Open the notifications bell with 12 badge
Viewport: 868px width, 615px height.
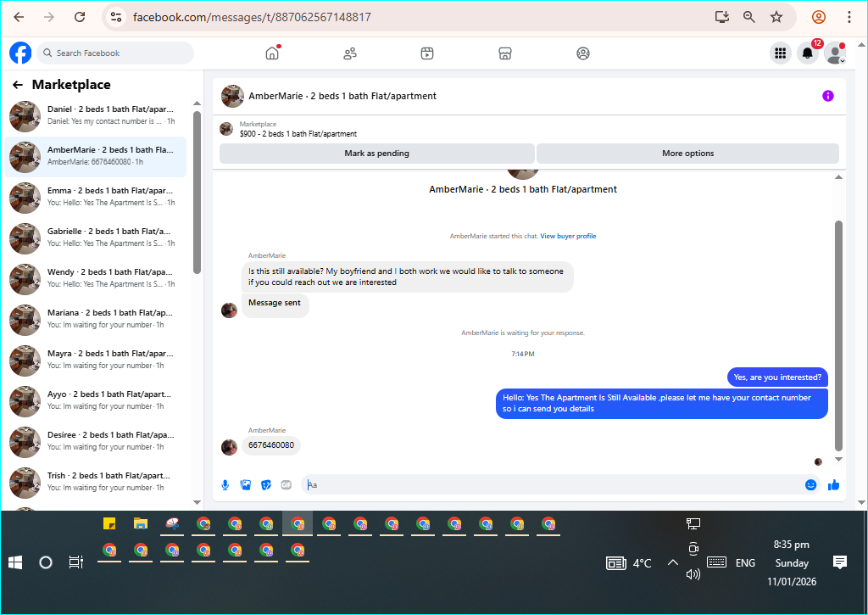(808, 53)
